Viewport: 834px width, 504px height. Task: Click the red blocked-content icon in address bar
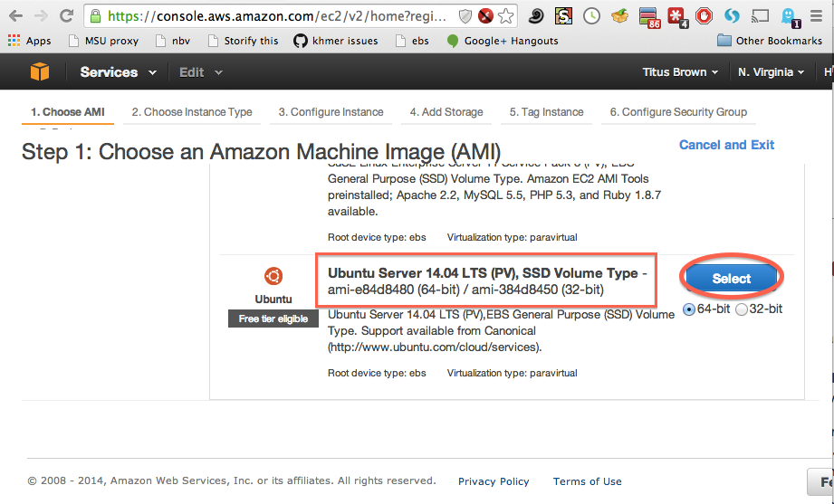485,16
